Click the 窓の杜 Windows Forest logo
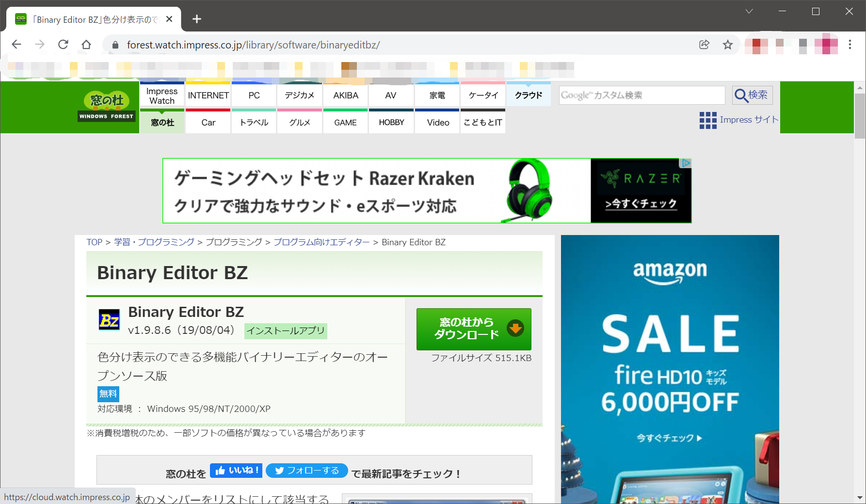866x504 pixels. coord(106,106)
